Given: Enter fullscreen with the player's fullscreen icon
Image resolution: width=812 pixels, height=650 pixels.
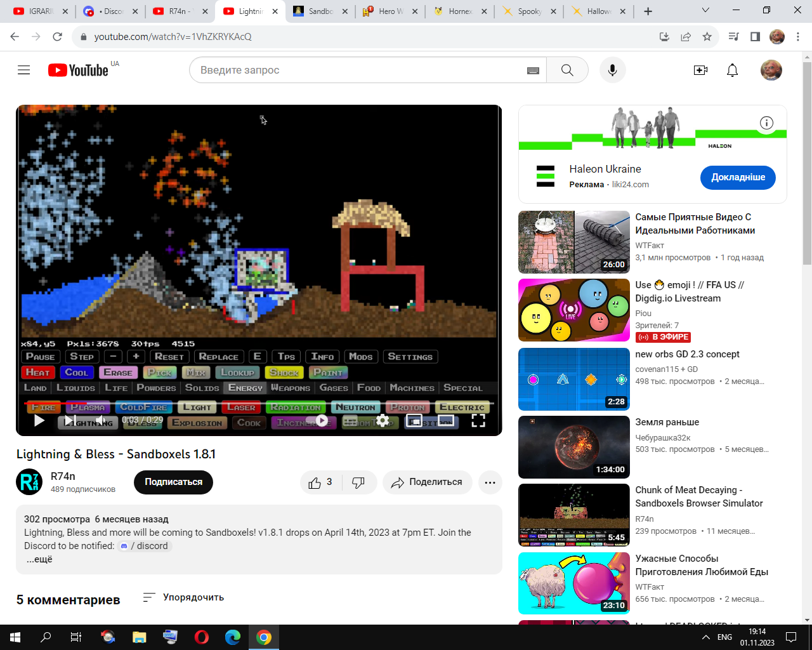Looking at the screenshot, I should [x=478, y=420].
